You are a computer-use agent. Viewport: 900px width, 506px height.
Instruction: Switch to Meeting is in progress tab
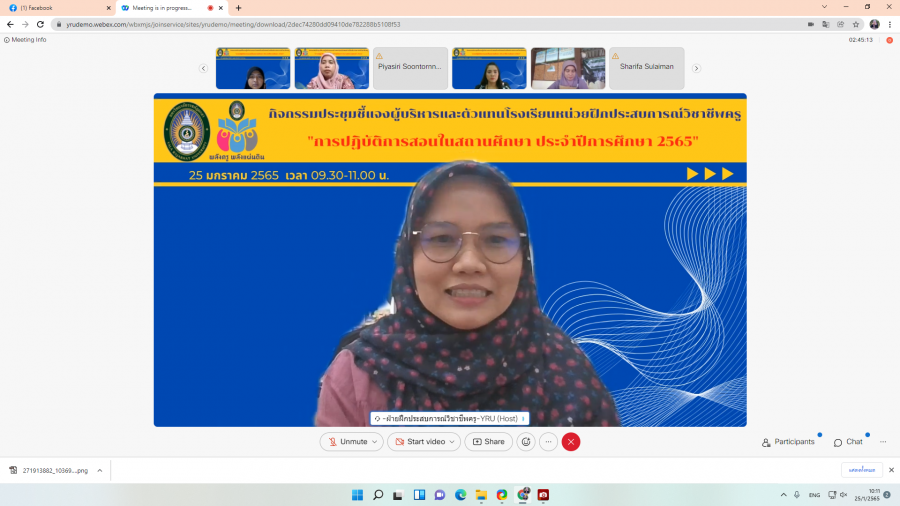tap(162, 7)
